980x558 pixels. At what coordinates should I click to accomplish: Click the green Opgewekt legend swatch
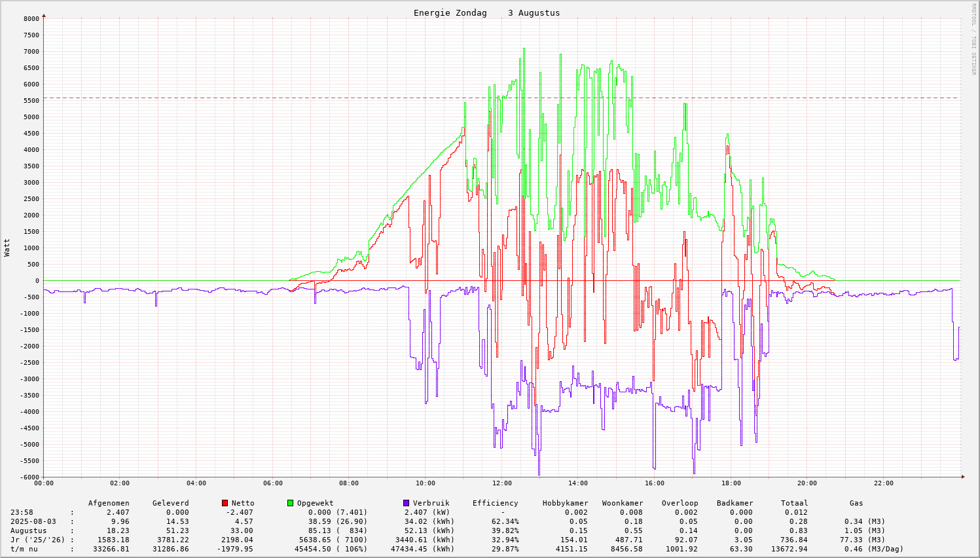(291, 503)
